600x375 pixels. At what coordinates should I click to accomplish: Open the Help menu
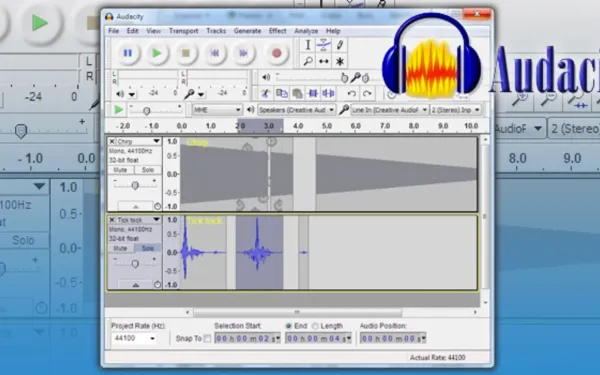click(333, 31)
